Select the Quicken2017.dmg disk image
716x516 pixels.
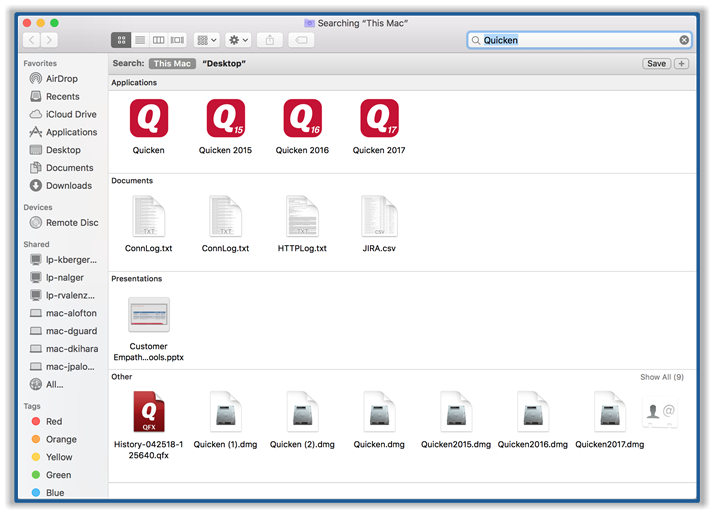click(x=609, y=411)
